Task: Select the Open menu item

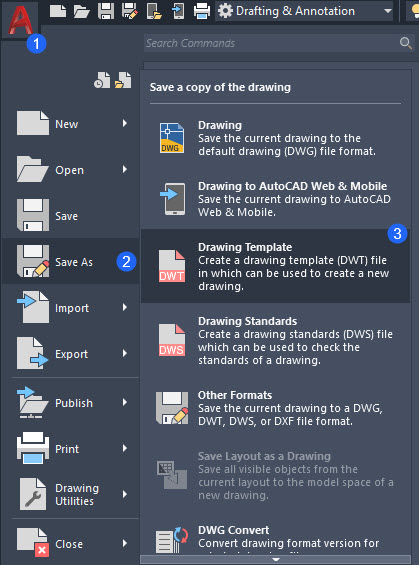Action: [x=70, y=170]
